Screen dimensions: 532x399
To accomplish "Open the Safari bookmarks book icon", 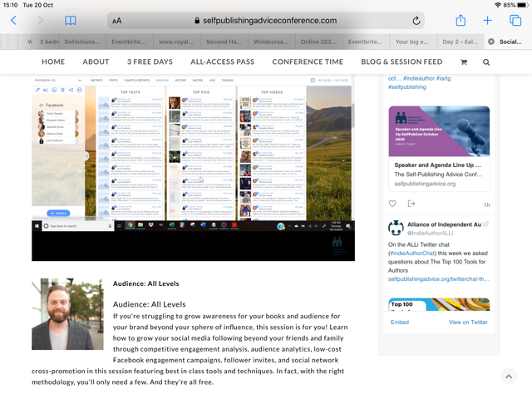I will [70, 21].
